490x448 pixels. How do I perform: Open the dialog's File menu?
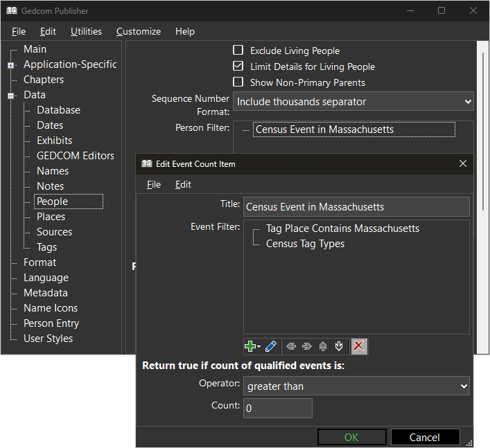coord(154,184)
